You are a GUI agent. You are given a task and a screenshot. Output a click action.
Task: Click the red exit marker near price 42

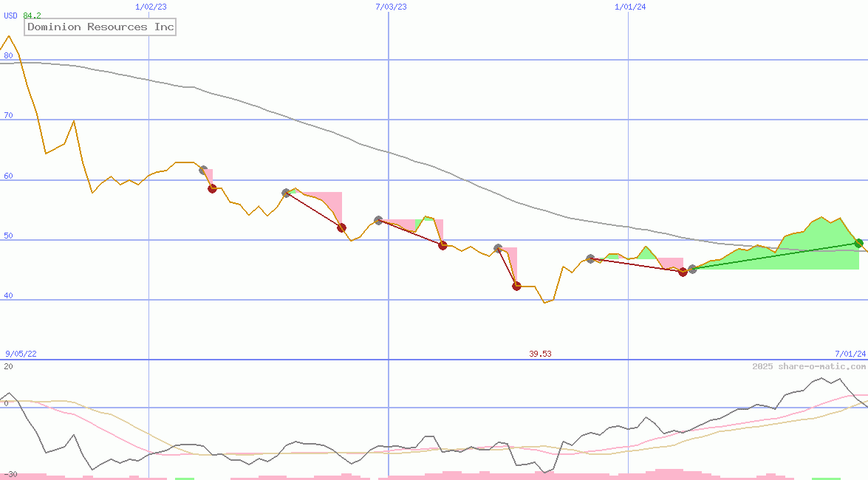(516, 287)
